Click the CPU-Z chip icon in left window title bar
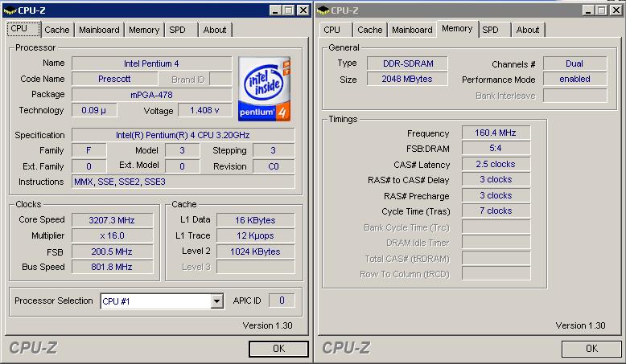 (10, 10)
